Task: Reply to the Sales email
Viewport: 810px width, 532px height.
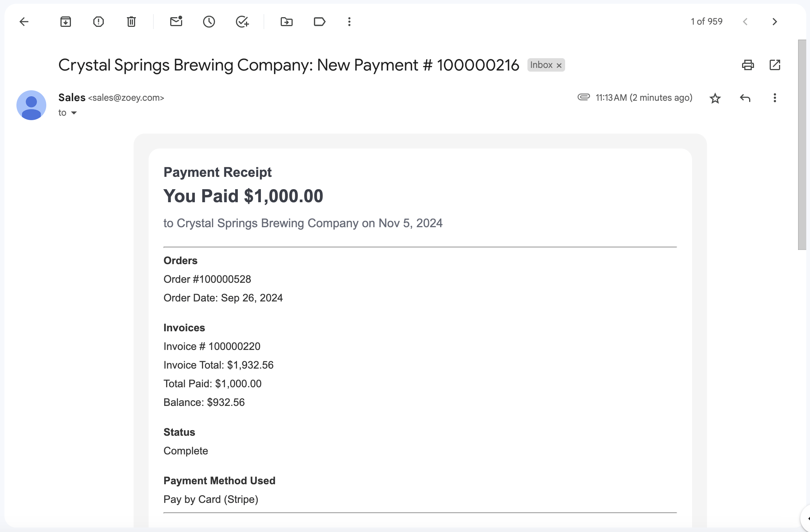Action: (x=745, y=98)
